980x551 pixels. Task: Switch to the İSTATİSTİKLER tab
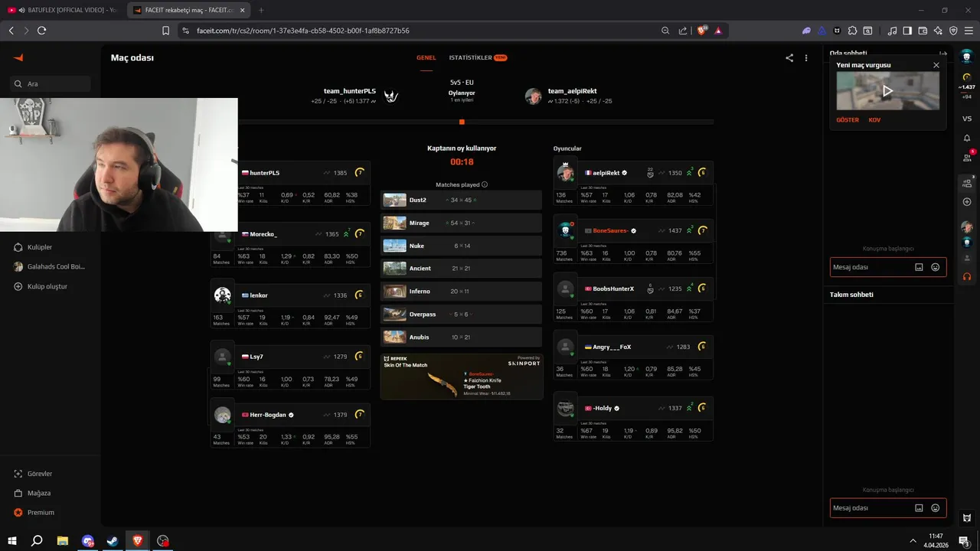(x=478, y=57)
